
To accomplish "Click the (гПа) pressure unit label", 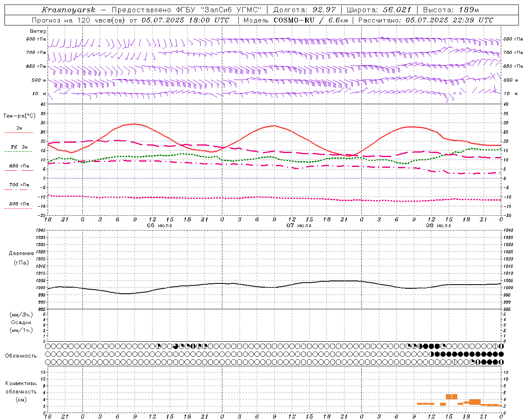I will pyautogui.click(x=21, y=262).
